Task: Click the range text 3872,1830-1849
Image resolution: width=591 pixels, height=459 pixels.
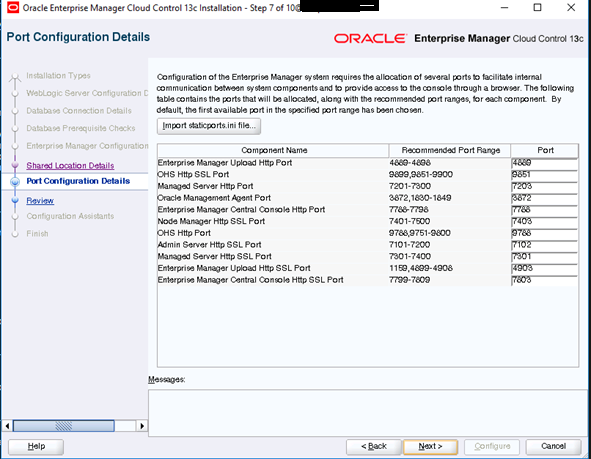Action: tap(420, 198)
